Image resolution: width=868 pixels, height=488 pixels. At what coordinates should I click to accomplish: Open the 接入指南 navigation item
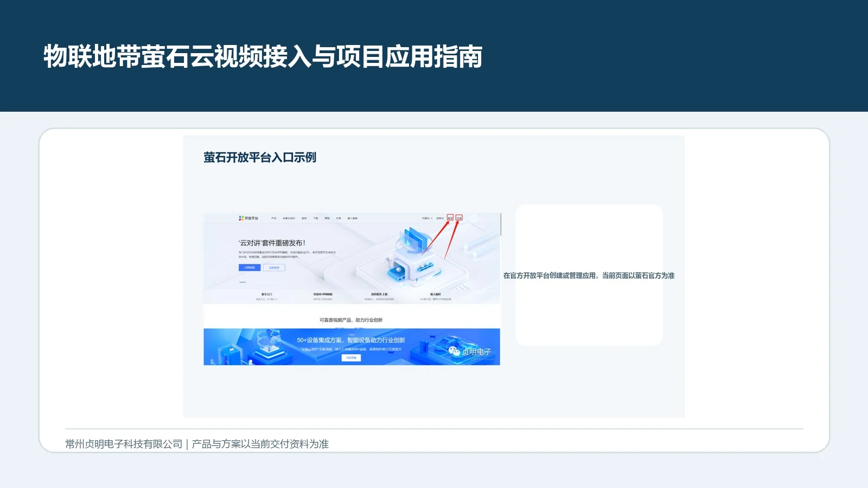point(352,218)
